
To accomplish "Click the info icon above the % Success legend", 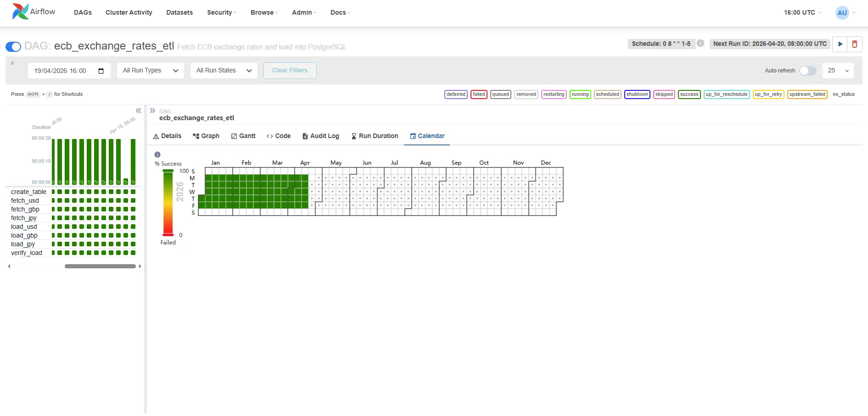I will [157, 155].
